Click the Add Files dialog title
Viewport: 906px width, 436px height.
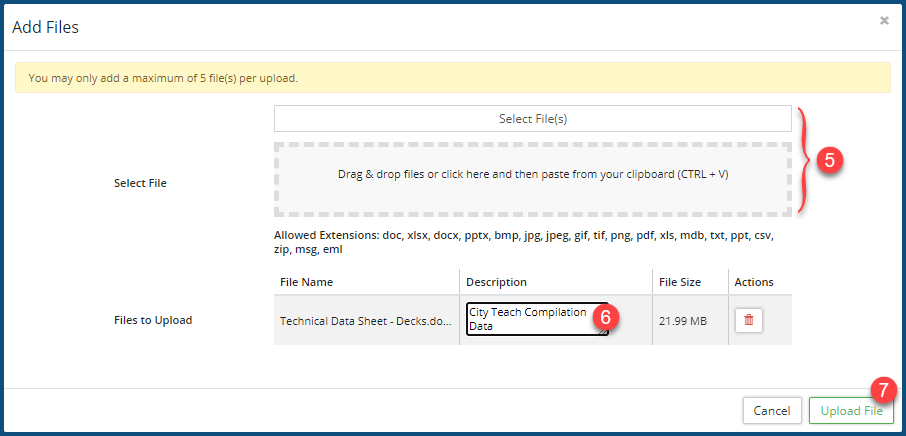pyautogui.click(x=46, y=27)
